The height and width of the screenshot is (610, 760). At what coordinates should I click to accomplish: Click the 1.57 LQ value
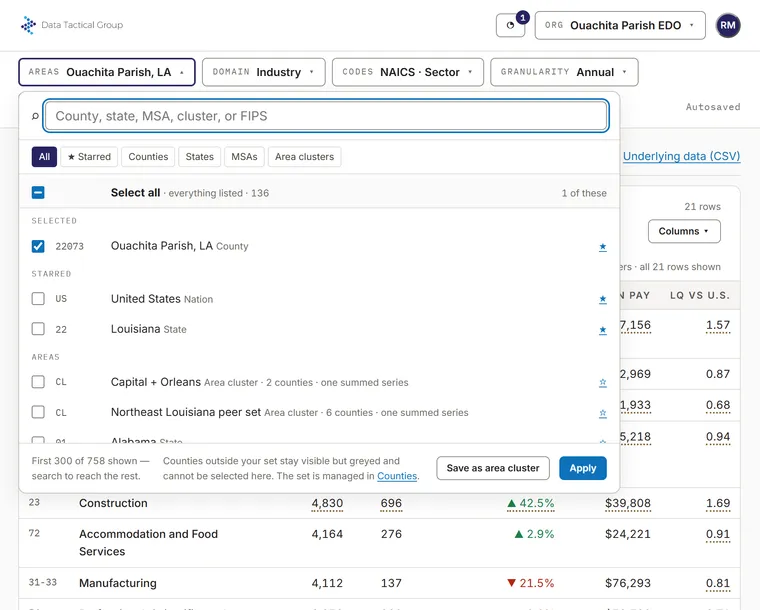coord(718,325)
